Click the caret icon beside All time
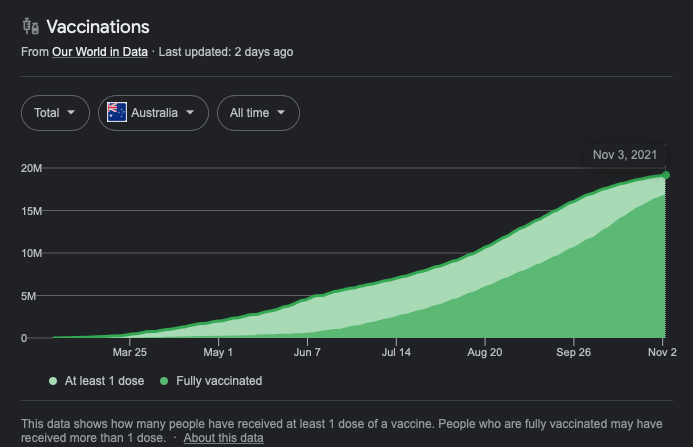Viewport: 693px width, 447px height. (x=281, y=113)
